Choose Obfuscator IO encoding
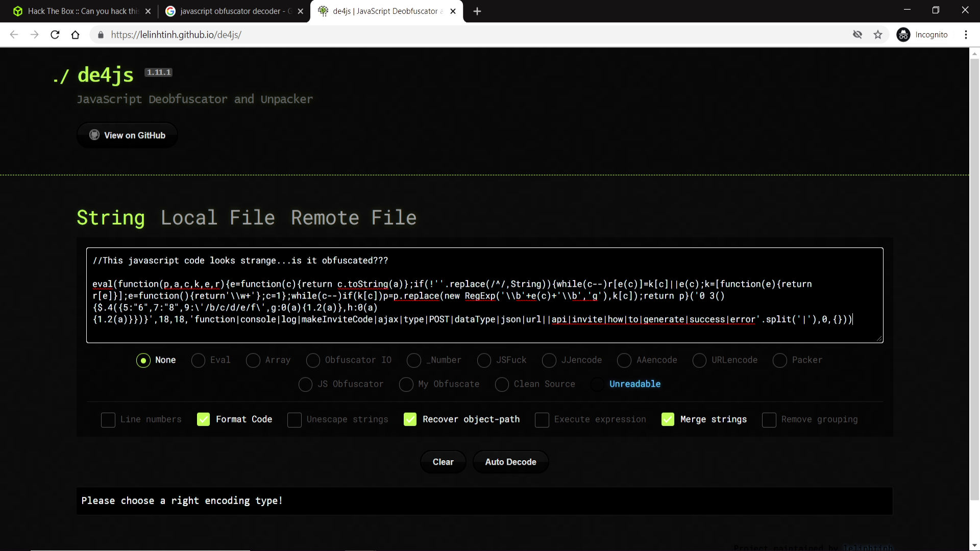 click(x=313, y=360)
